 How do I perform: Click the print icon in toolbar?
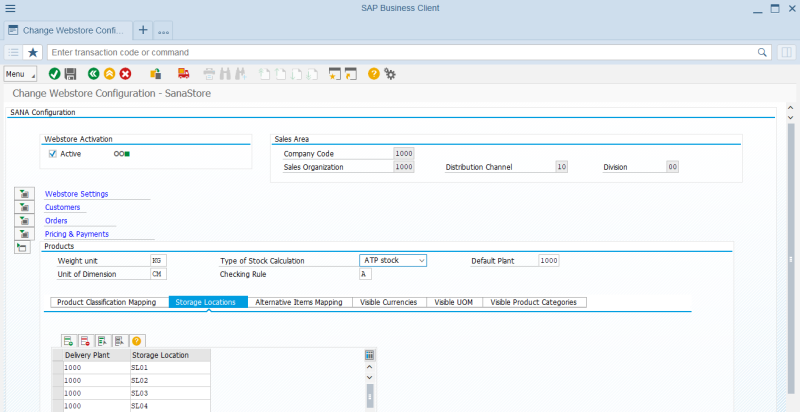pyautogui.click(x=209, y=74)
